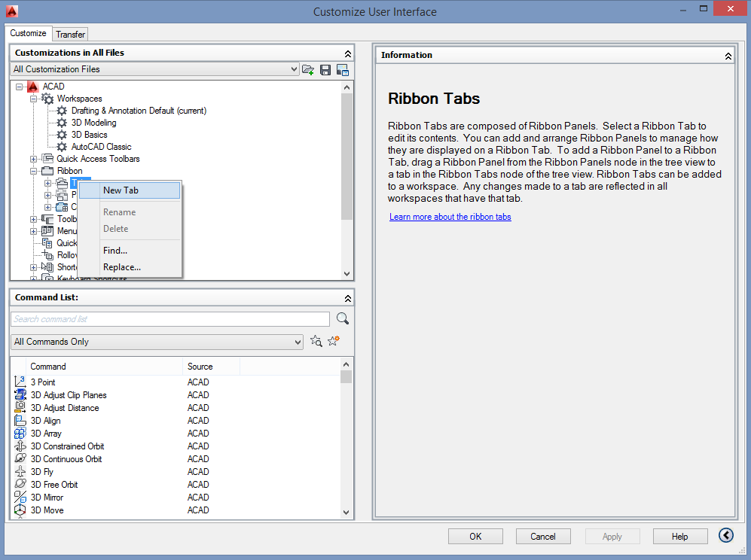This screenshot has width=751, height=560.
Task: Switch to the Transfer tab
Action: click(71, 34)
